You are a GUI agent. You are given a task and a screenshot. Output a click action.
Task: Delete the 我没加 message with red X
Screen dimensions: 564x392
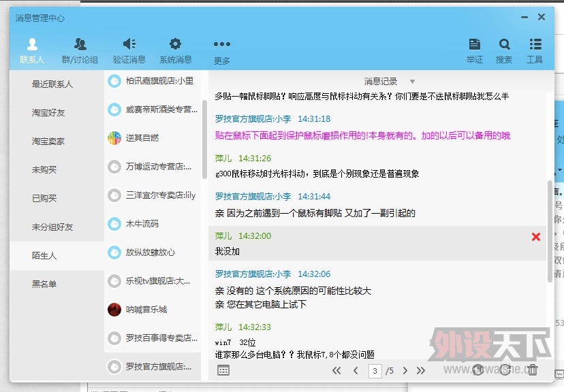(x=536, y=237)
